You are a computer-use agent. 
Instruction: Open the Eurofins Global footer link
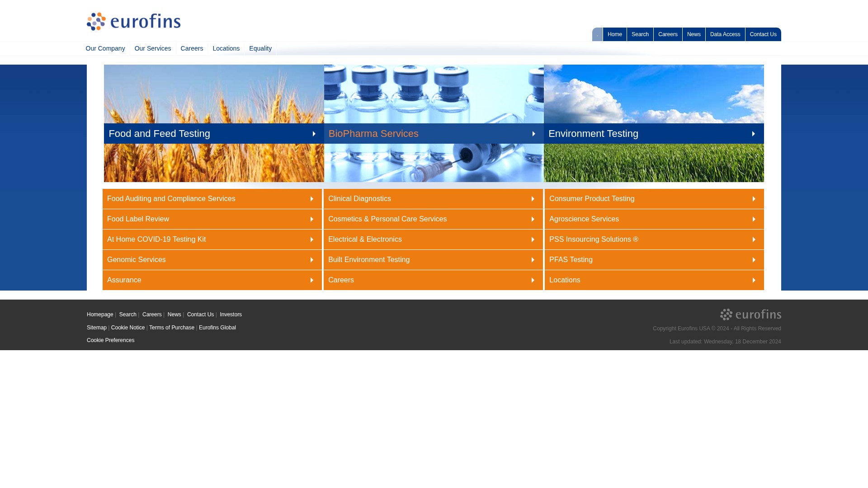click(217, 328)
